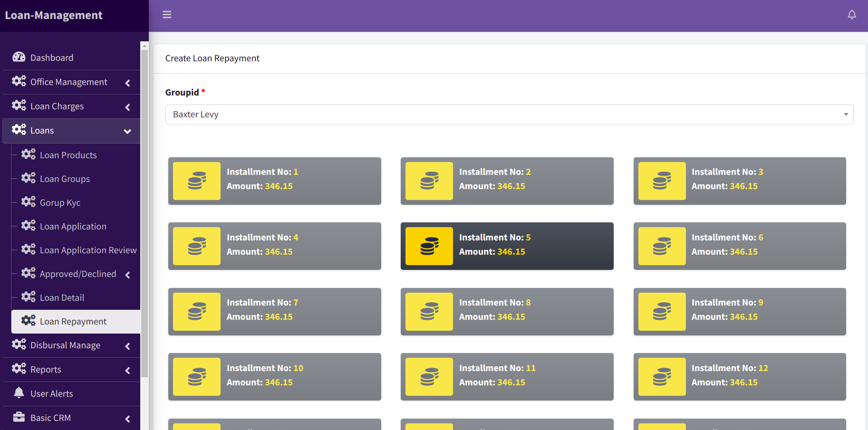
Task: Click the User Alerts bell icon
Action: (19, 392)
